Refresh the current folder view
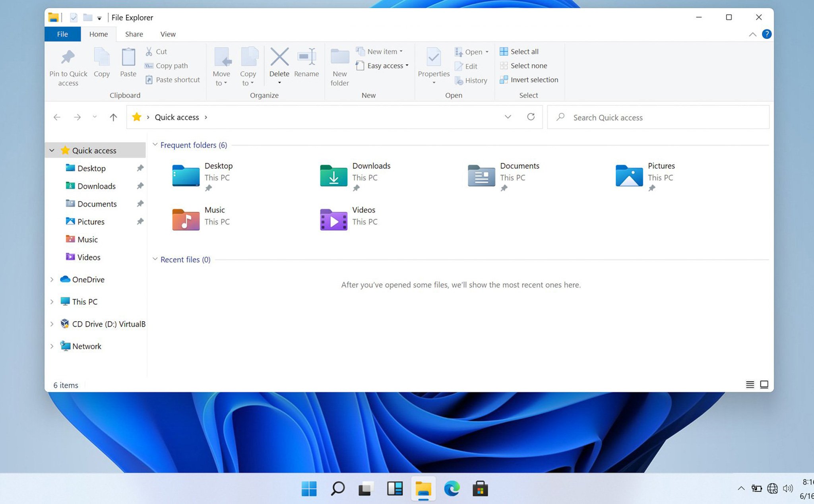 531,117
